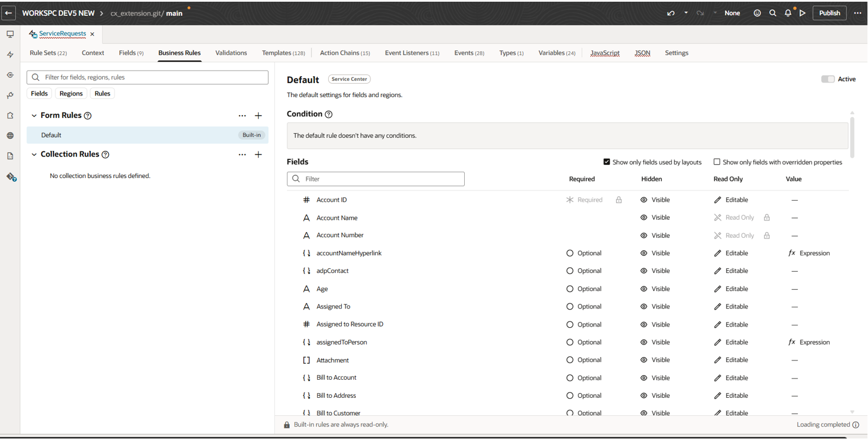Click the undo icon in the header

pos(671,12)
